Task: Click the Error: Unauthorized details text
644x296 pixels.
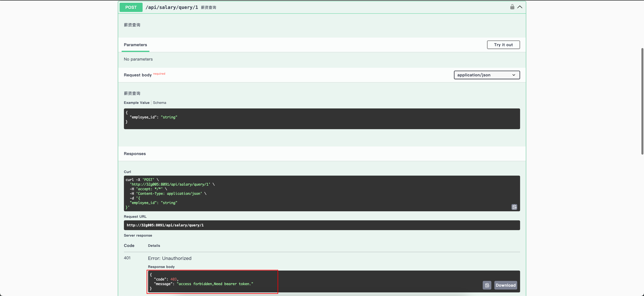Action: (169, 258)
